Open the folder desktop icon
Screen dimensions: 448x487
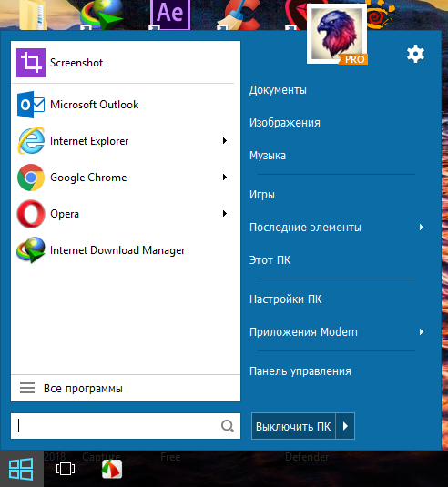click(x=34, y=15)
